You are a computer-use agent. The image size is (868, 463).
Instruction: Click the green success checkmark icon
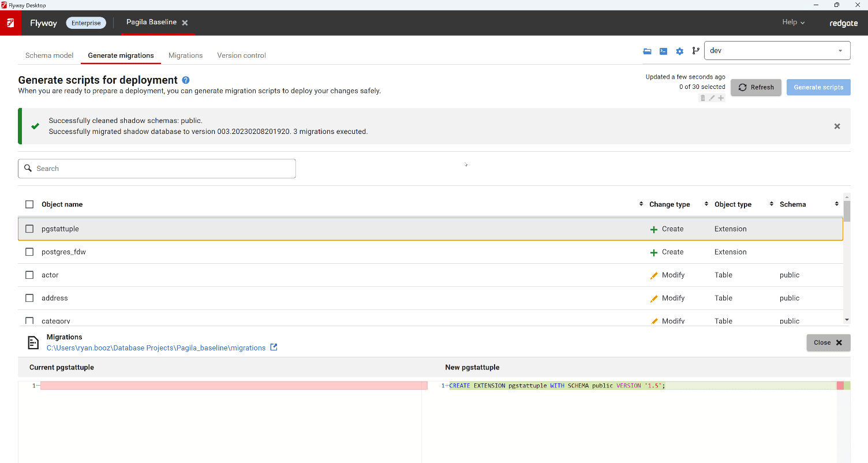click(35, 126)
